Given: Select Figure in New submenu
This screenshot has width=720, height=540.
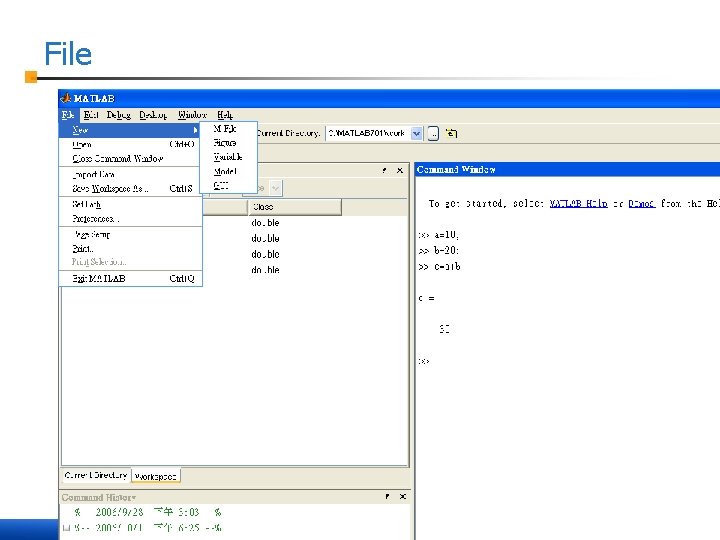Looking at the screenshot, I should (228, 143).
